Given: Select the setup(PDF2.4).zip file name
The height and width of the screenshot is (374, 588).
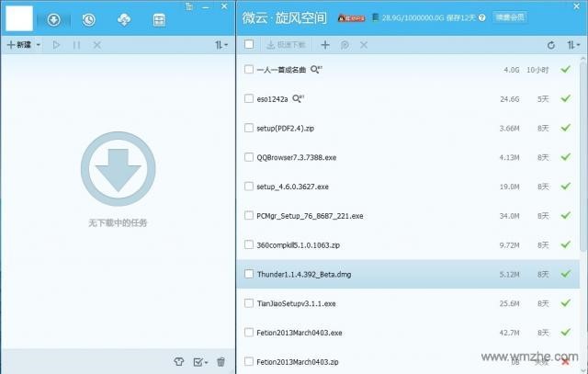Looking at the screenshot, I should coord(286,129).
